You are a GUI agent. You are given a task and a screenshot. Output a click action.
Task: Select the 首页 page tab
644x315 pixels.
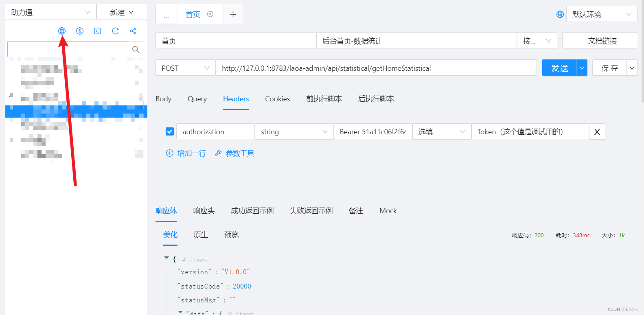point(193,14)
